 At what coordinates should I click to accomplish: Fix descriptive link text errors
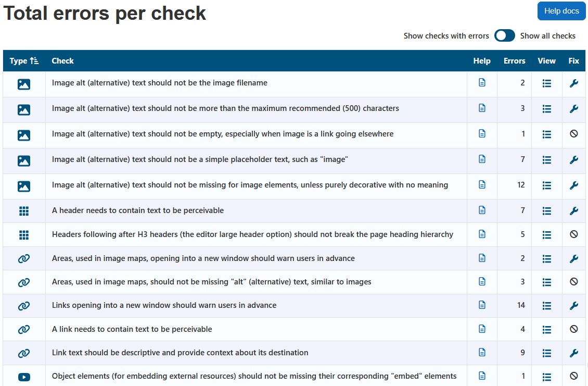point(574,353)
